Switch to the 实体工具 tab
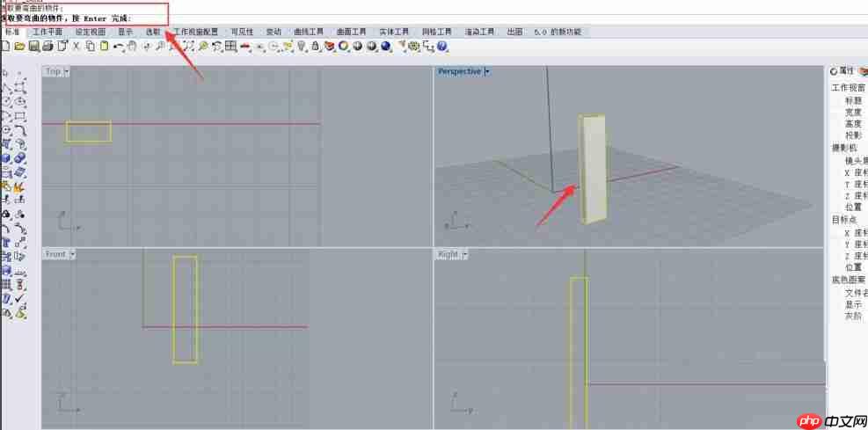Screen dimensions: 868x430 (x=394, y=33)
